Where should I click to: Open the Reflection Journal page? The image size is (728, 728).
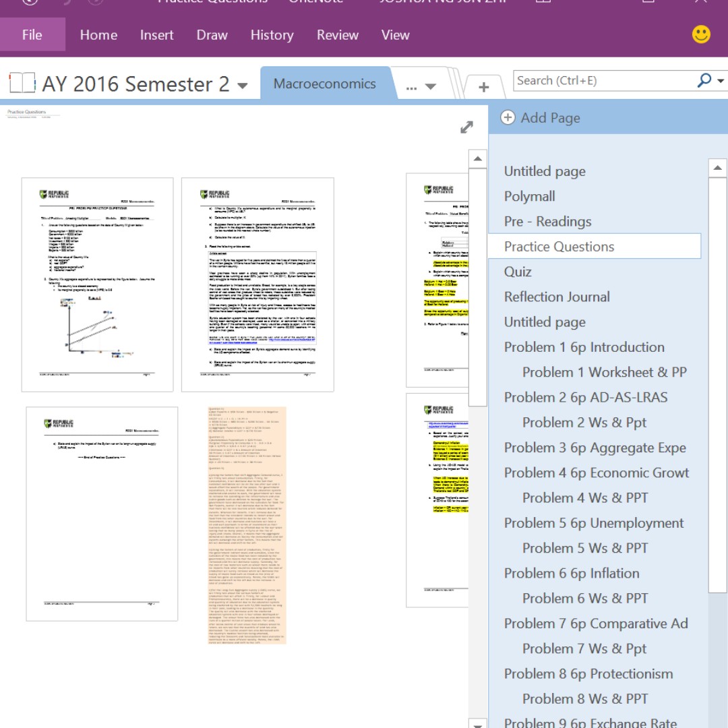[x=557, y=297]
